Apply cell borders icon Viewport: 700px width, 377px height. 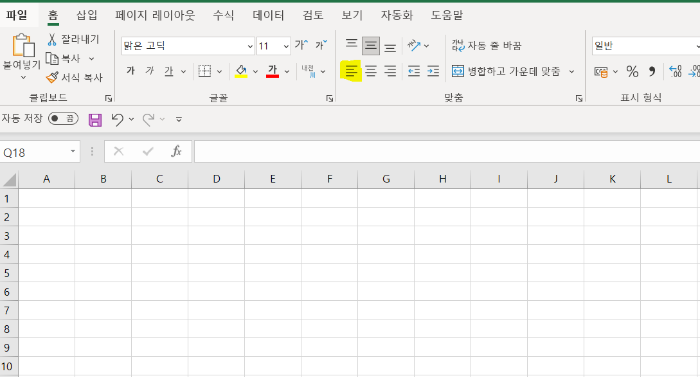pos(204,71)
